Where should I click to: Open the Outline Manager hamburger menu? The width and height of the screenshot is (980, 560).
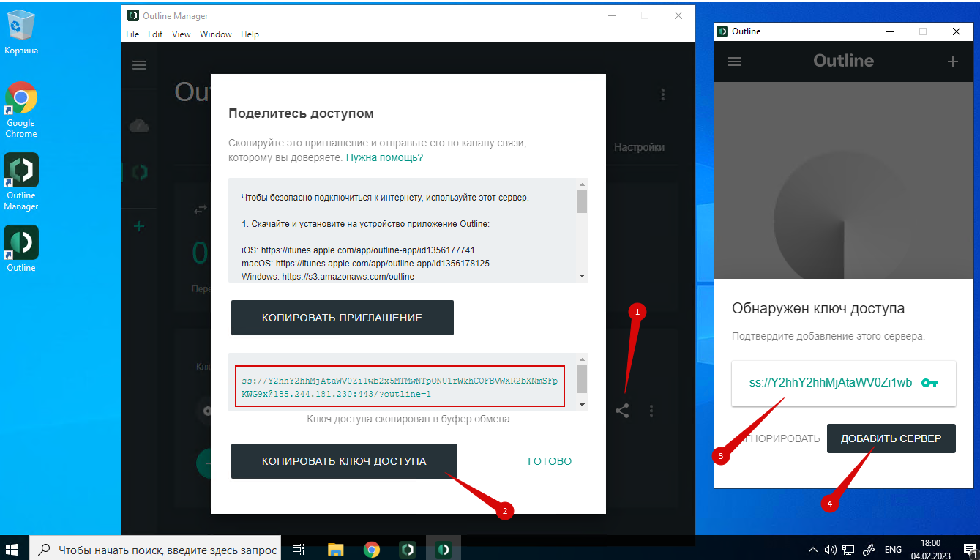tap(139, 65)
